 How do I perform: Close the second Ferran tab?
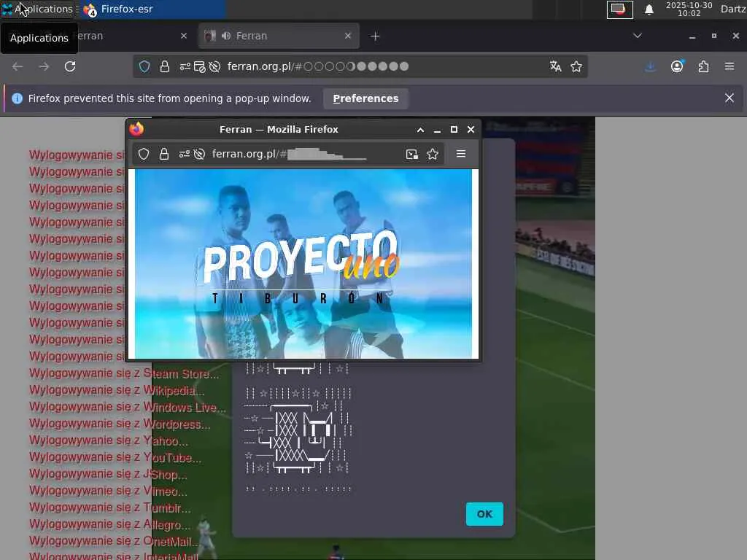[348, 36]
